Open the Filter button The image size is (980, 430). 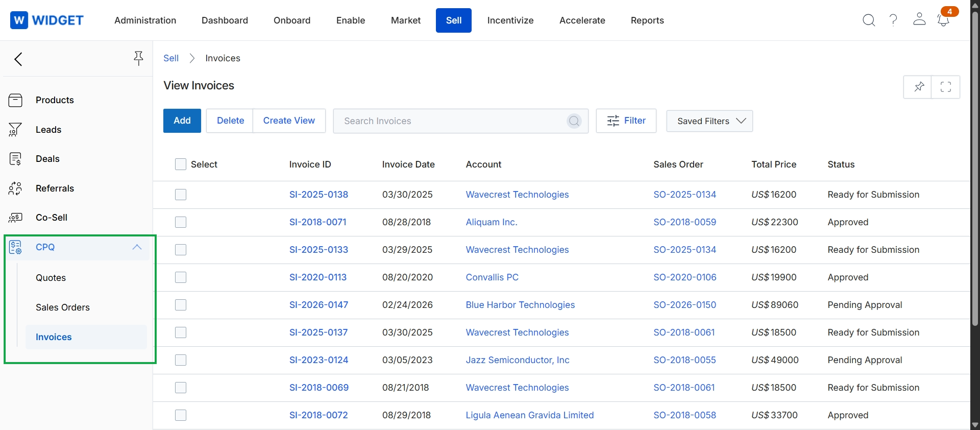[626, 121]
